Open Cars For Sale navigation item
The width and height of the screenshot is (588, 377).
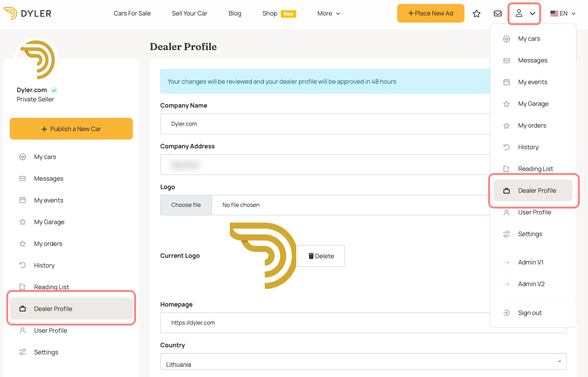tap(132, 13)
